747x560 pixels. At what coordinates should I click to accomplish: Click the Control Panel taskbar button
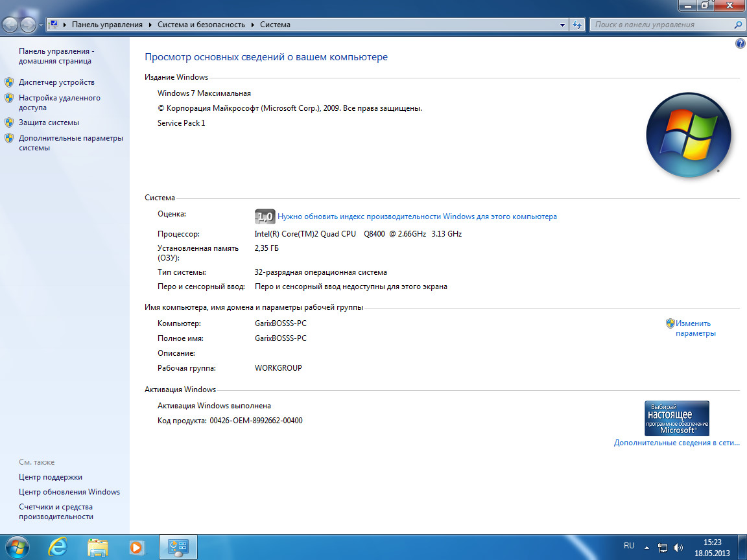point(178,548)
